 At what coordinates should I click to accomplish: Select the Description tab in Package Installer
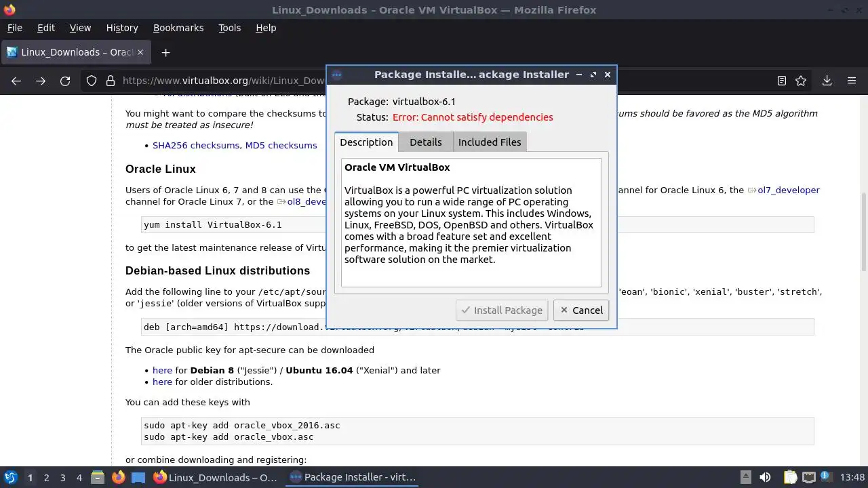366,142
